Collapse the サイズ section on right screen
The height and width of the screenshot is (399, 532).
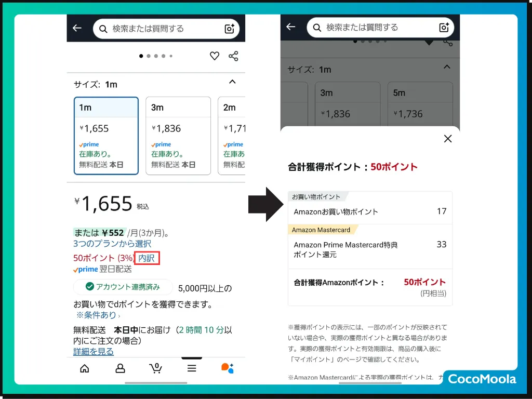coord(447,67)
